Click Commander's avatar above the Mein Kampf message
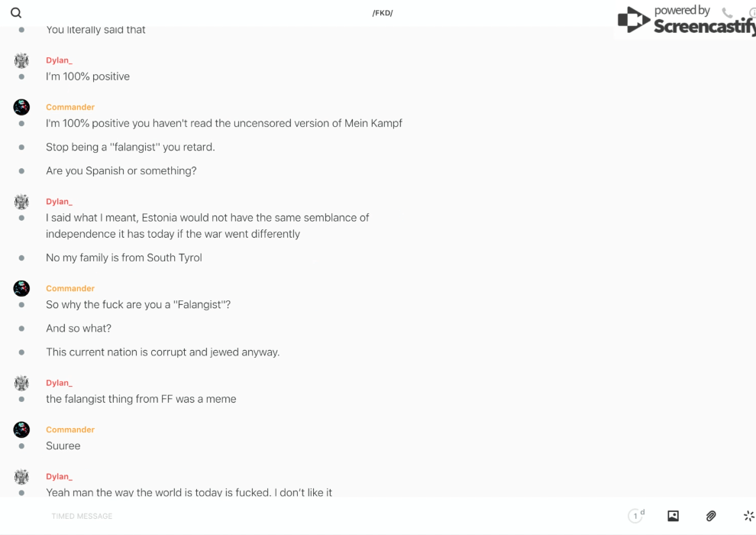Image resolution: width=756 pixels, height=535 pixels. [21, 107]
